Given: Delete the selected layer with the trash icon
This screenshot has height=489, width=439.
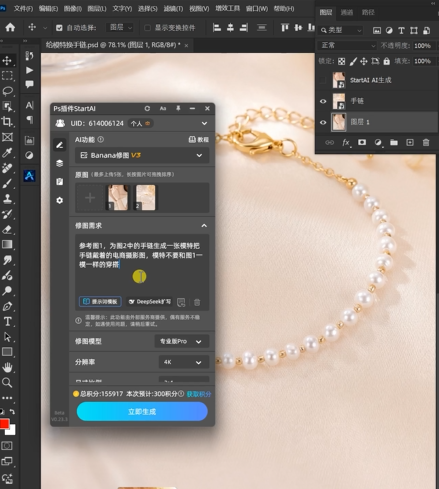Looking at the screenshot, I should click(426, 143).
